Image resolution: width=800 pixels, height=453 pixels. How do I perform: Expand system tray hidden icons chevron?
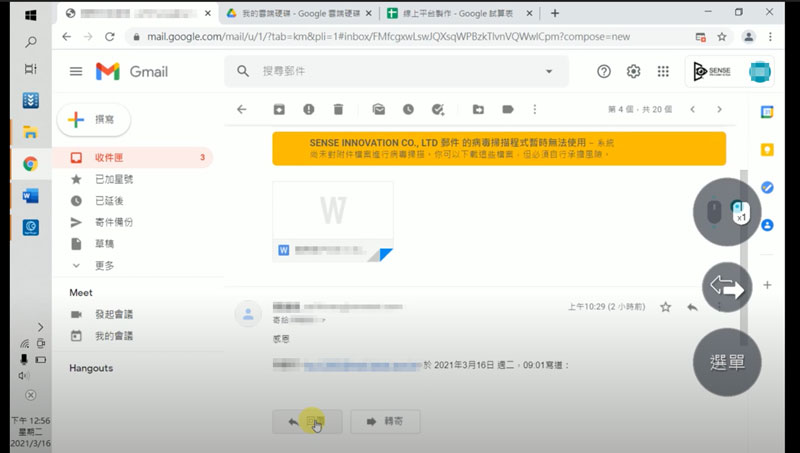[40, 327]
